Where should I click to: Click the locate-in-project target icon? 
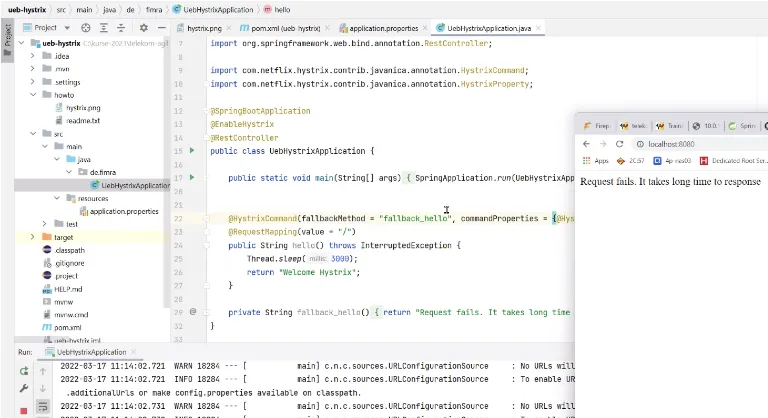[86, 28]
